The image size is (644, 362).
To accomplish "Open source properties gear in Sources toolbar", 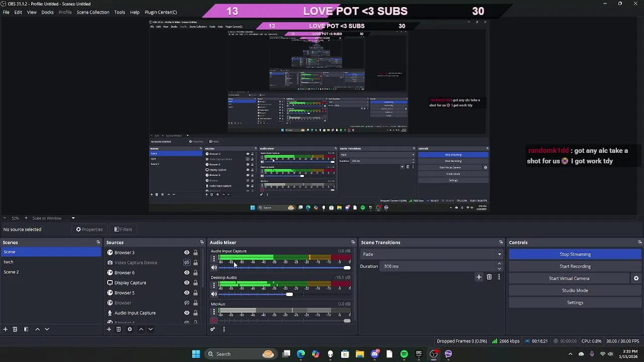I will [130, 329].
